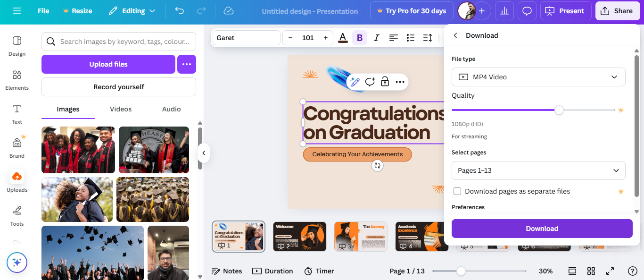Viewport: 644px width, 280px height.
Task: Open the hamburger main menu
Action: 17,11
